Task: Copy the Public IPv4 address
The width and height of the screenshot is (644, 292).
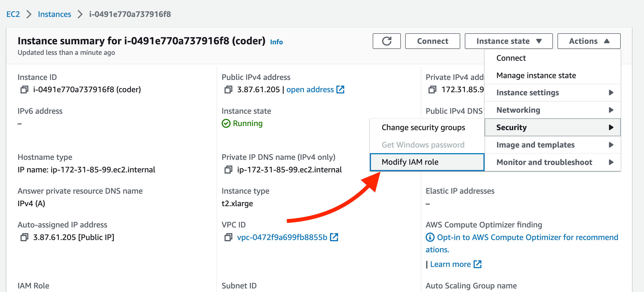Action: (x=228, y=90)
